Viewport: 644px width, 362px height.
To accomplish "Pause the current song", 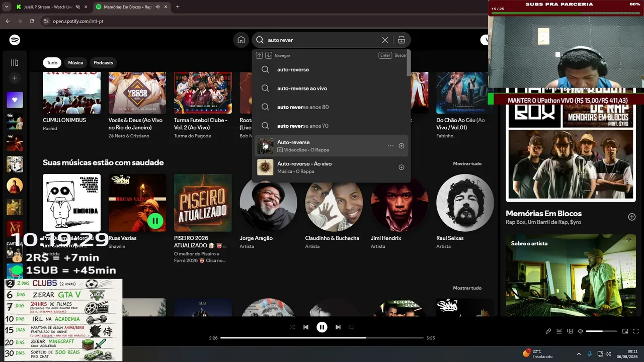I will (322, 327).
